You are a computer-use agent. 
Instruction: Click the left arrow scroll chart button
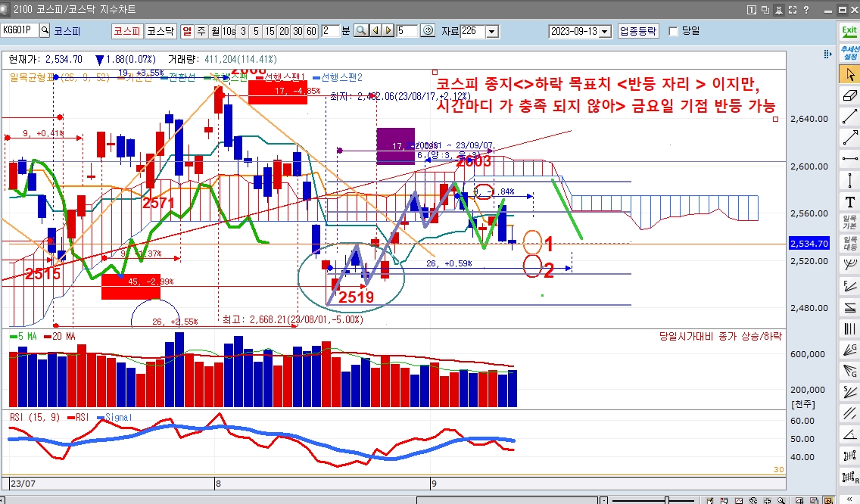tap(375, 31)
